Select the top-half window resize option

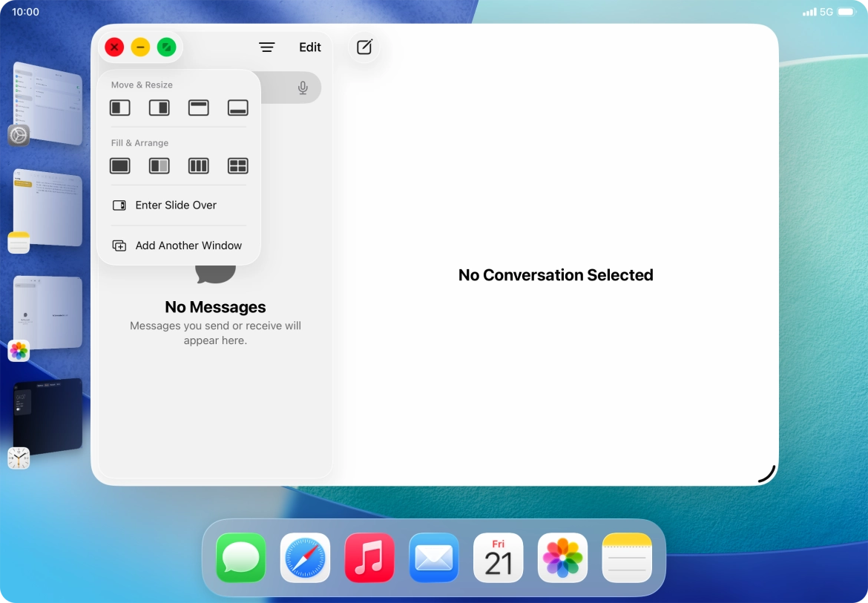198,108
